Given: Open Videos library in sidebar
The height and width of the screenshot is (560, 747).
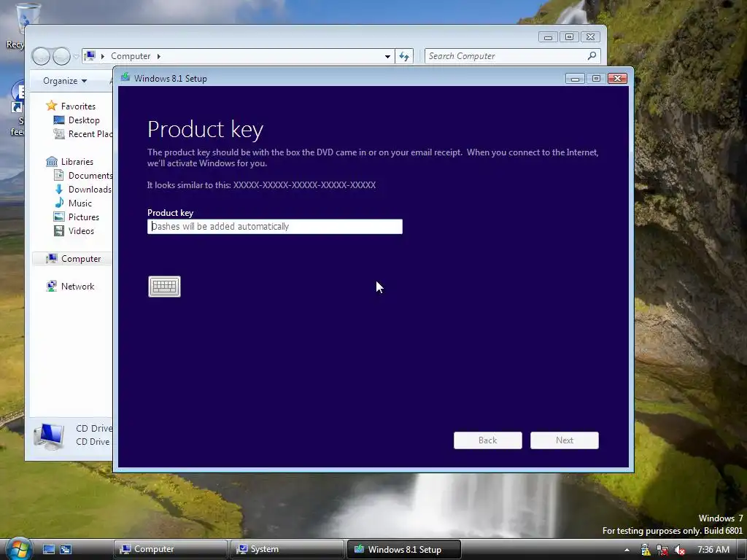Looking at the screenshot, I should click(x=81, y=230).
